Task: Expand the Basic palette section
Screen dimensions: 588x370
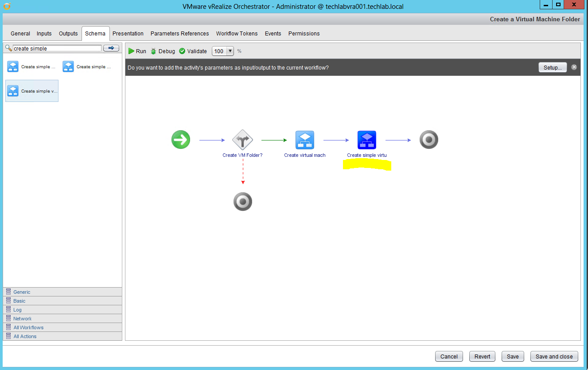Action: point(62,301)
